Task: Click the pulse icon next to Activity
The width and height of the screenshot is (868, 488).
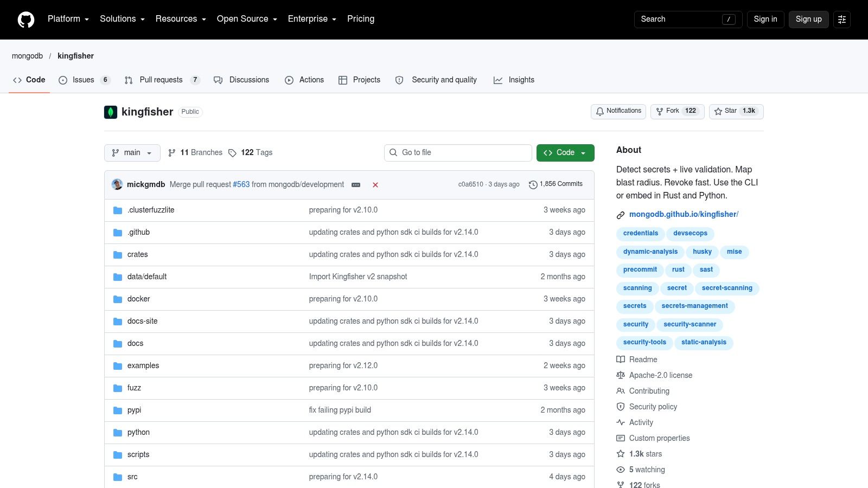Action: (621, 422)
